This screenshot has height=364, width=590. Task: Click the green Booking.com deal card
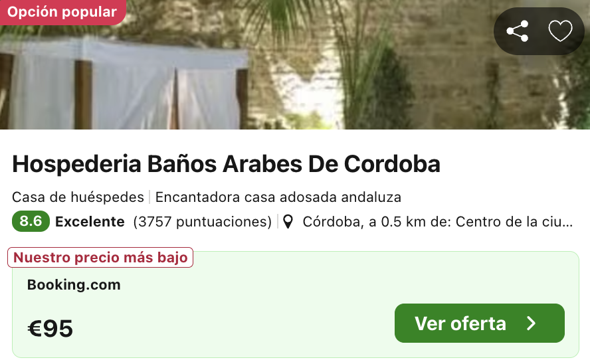[296, 305]
